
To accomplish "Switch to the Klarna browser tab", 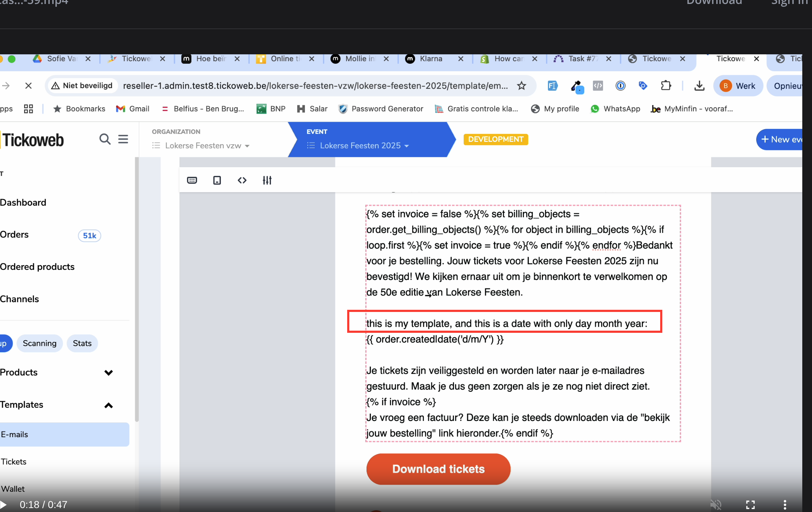I will [x=431, y=59].
